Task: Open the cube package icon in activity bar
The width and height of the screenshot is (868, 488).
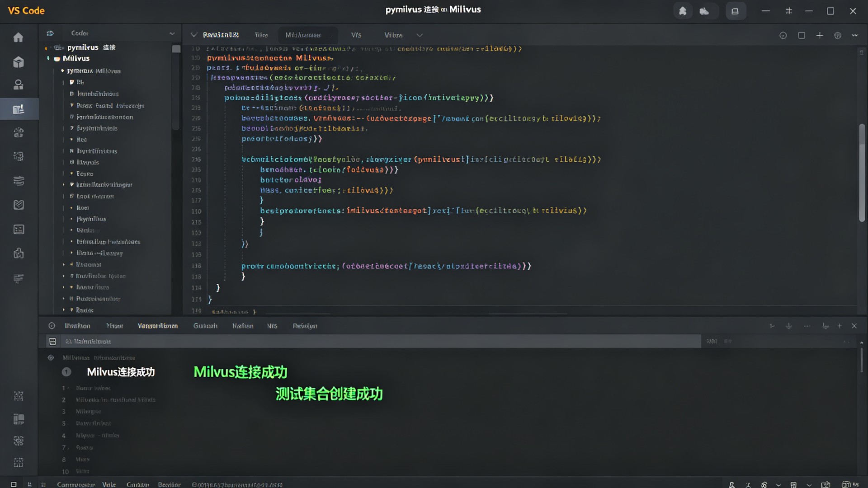Action: 18,62
